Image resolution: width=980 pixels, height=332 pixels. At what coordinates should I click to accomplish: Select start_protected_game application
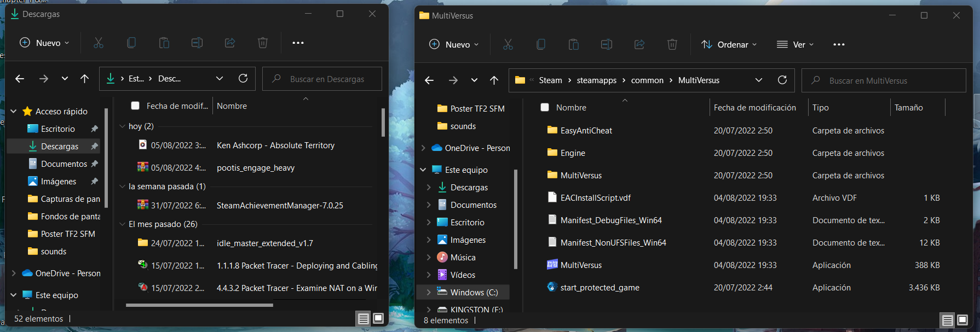coord(599,288)
